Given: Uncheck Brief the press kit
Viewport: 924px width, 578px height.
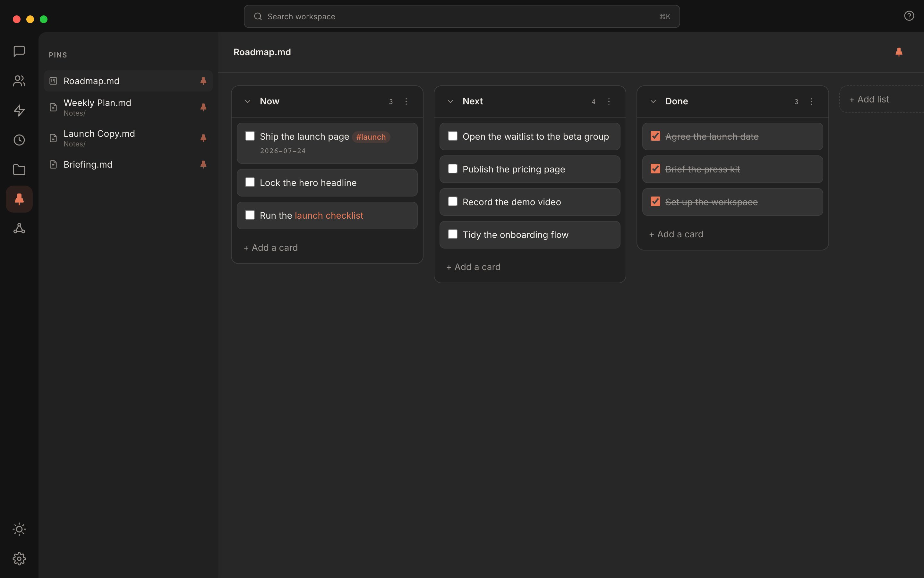Looking at the screenshot, I should [x=655, y=169].
